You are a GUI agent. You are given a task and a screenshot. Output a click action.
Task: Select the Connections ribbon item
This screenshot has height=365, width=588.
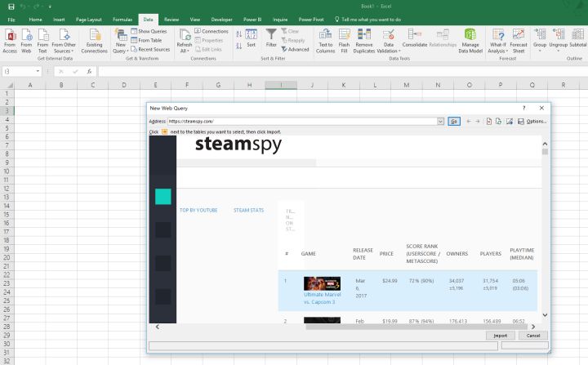(x=212, y=31)
